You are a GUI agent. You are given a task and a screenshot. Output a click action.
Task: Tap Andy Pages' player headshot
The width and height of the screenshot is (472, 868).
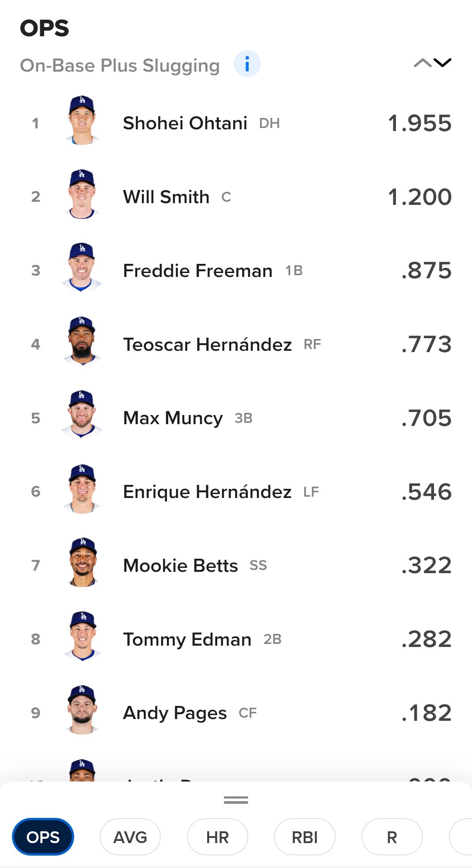tap(82, 711)
